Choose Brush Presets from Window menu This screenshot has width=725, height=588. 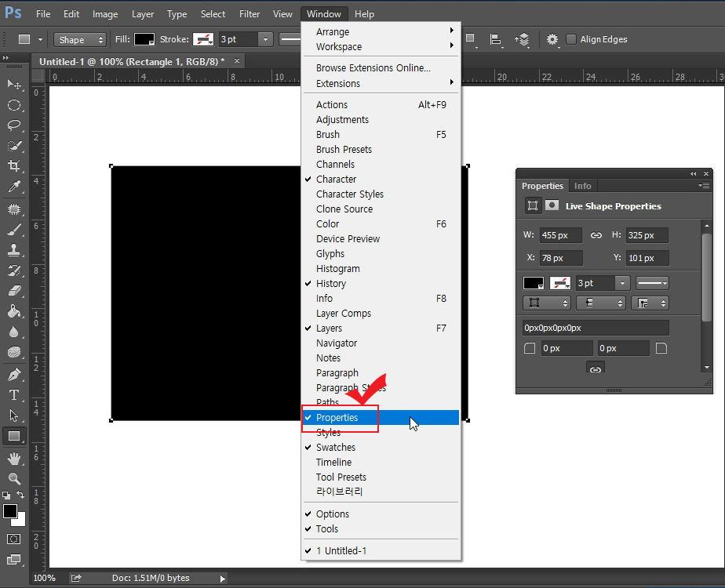(x=381, y=150)
